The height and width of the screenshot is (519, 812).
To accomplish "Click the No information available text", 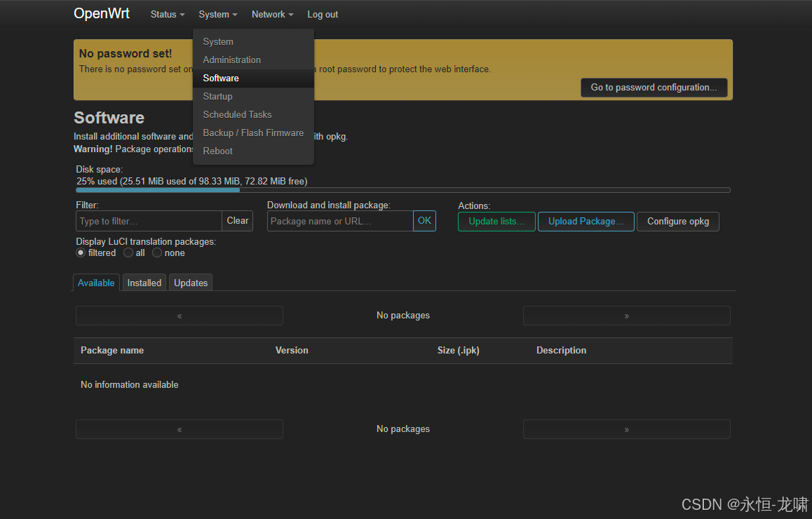I will point(130,385).
